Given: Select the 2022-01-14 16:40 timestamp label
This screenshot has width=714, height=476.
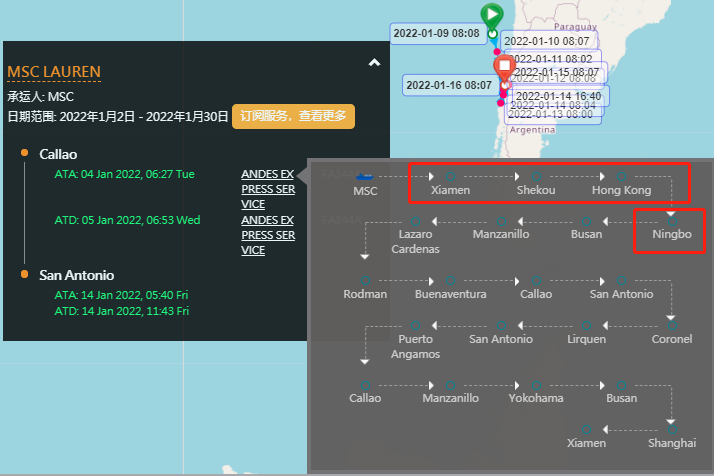Looking at the screenshot, I should (559, 96).
